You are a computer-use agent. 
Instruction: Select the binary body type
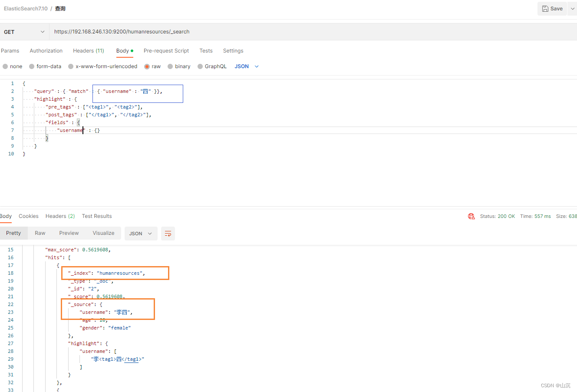179,66
